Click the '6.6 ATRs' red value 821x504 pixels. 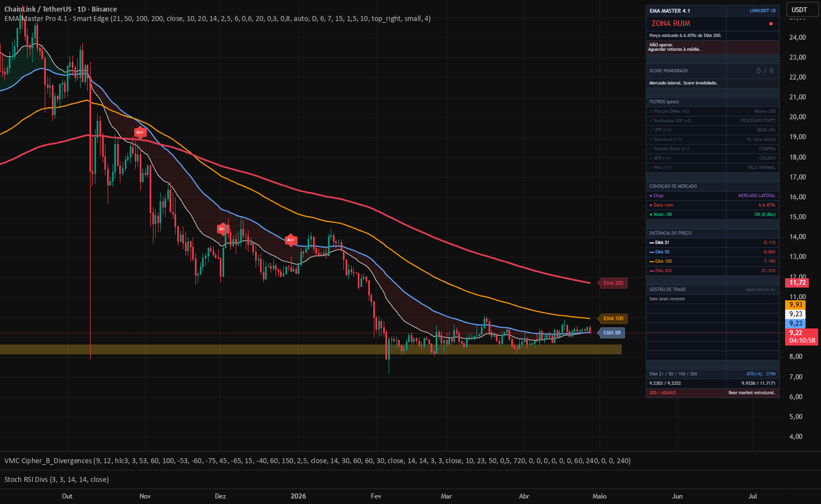click(x=767, y=205)
